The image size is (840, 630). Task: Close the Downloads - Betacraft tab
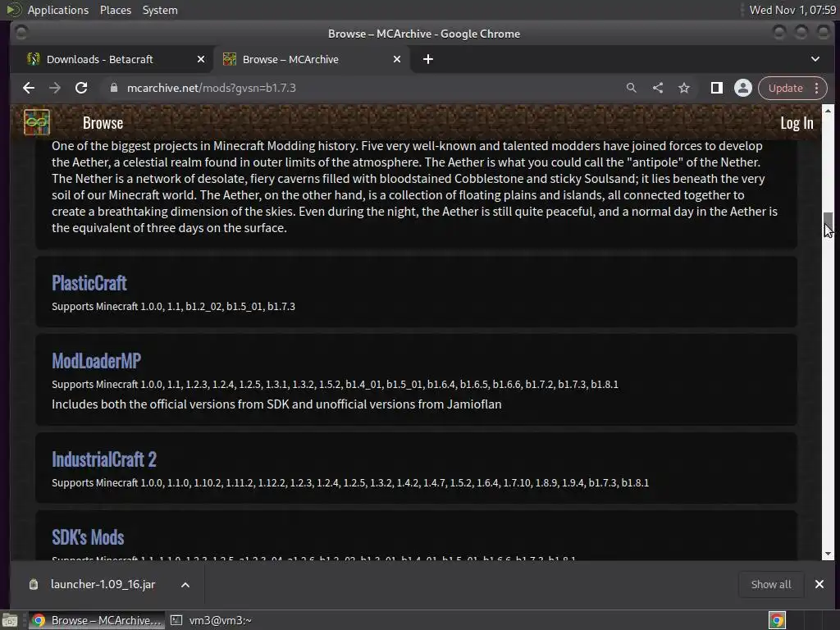click(201, 59)
